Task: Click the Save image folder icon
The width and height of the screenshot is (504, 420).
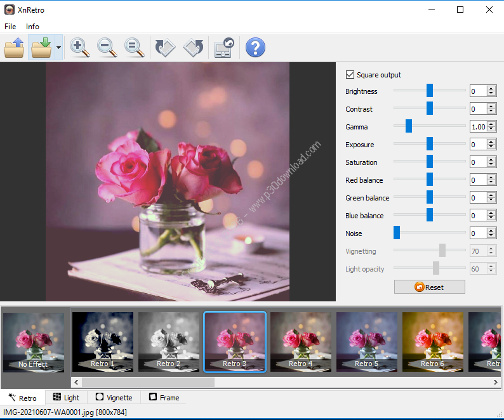Action: [41, 48]
